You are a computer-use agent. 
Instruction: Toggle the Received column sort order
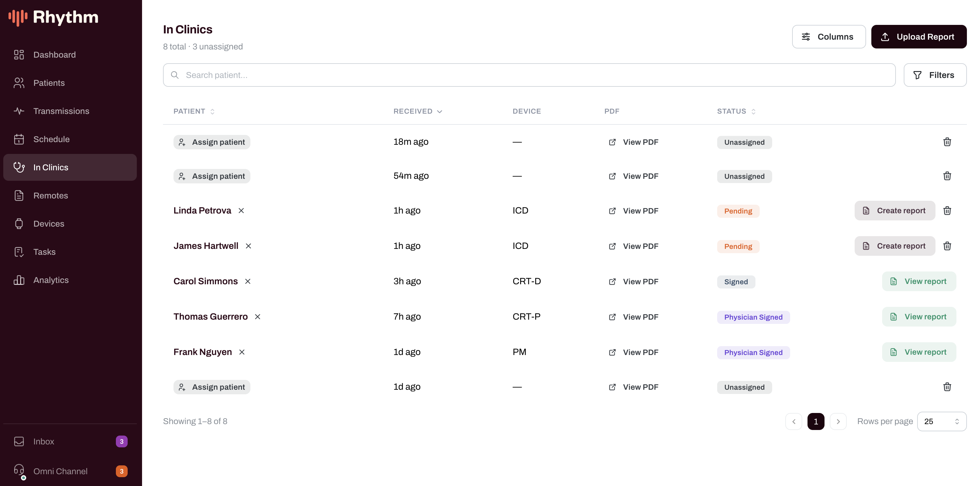(x=418, y=111)
